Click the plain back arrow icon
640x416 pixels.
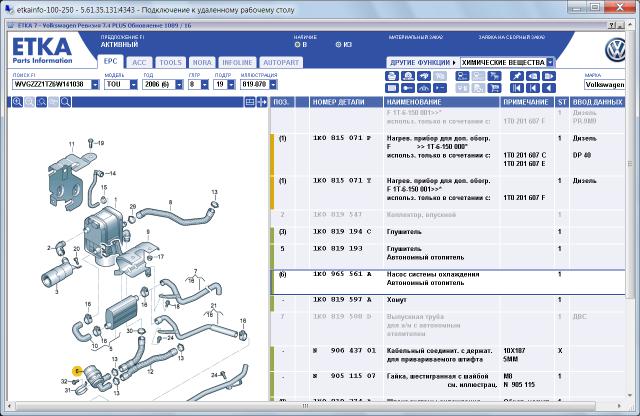(x=549, y=88)
